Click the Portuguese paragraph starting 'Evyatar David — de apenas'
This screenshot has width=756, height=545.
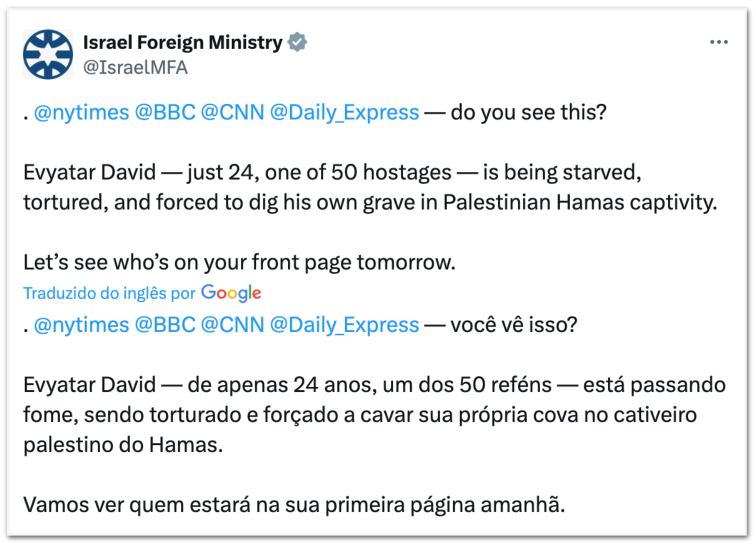374,415
